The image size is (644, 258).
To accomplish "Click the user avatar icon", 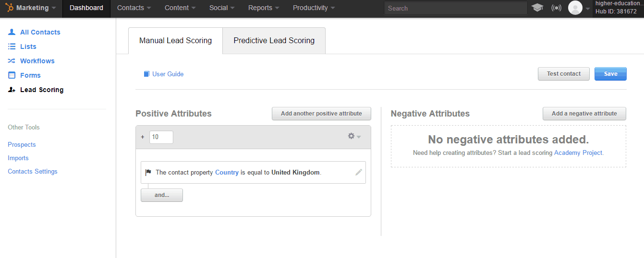I will (x=575, y=8).
